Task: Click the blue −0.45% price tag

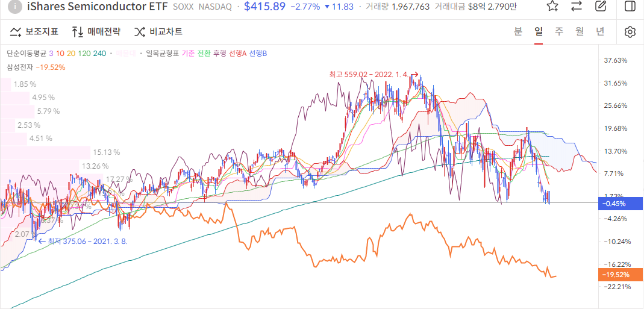Action: tap(621, 204)
